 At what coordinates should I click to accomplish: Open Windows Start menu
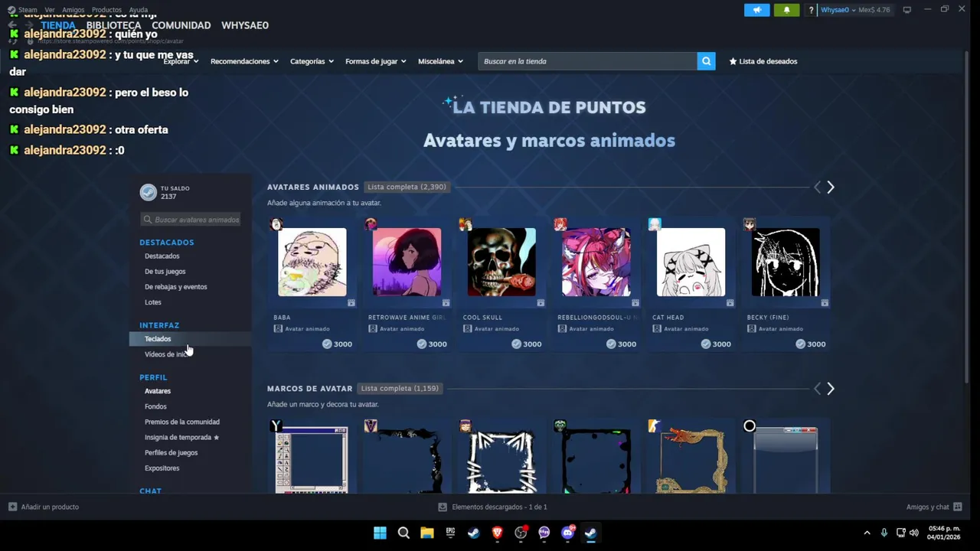(x=380, y=533)
